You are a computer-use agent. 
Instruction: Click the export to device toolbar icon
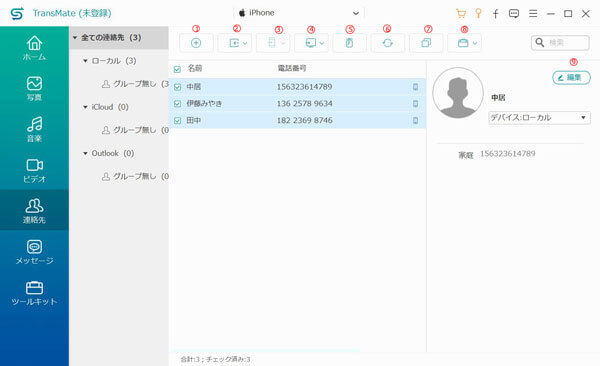(272, 43)
